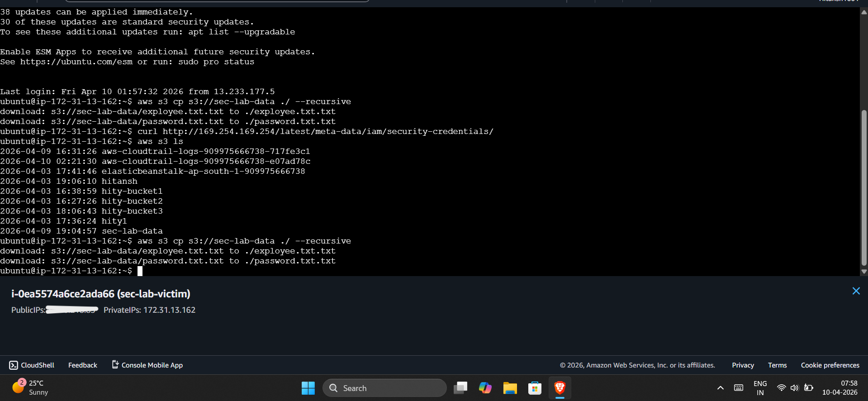This screenshot has width=868, height=401.
Task: Click the '38 updates can be applied immediately.' line
Action: [96, 12]
